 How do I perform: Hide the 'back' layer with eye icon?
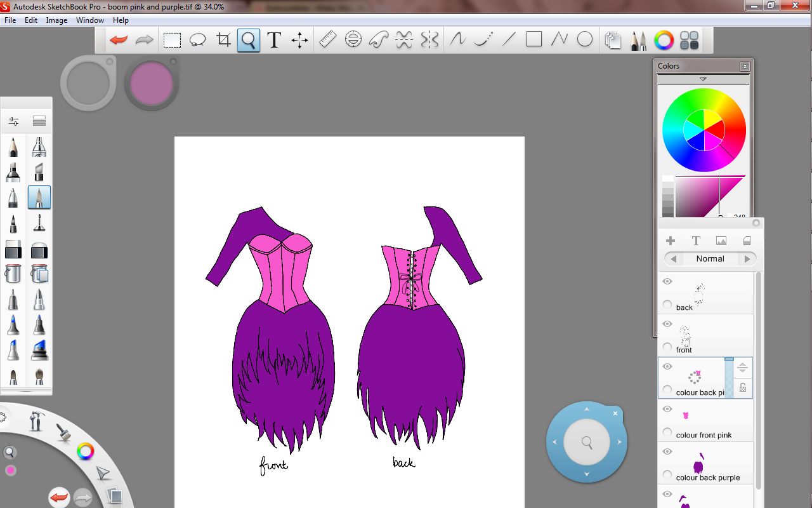click(667, 281)
